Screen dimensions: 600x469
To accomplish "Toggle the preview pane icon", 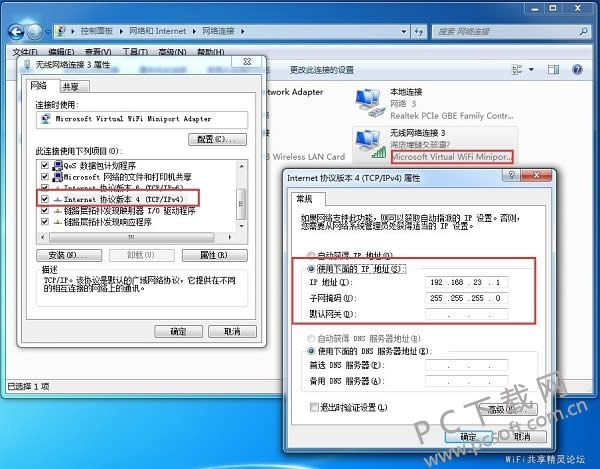I will tap(553, 69).
